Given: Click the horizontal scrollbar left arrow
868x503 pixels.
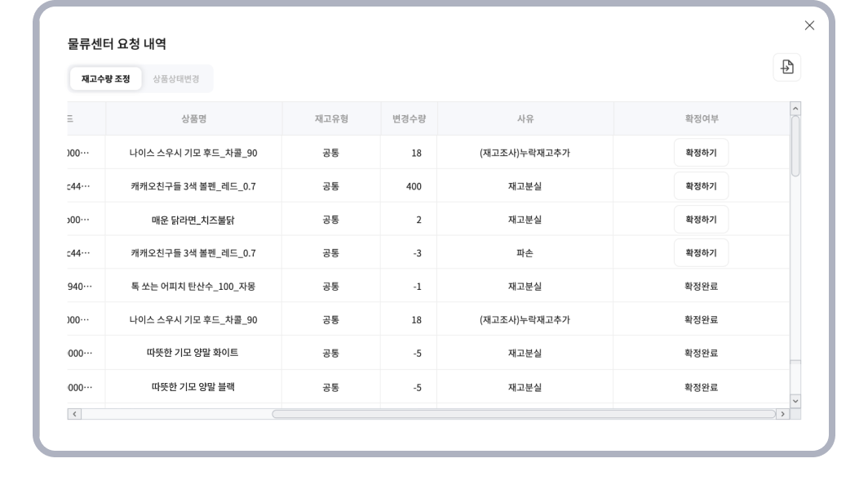Looking at the screenshot, I should 74,414.
